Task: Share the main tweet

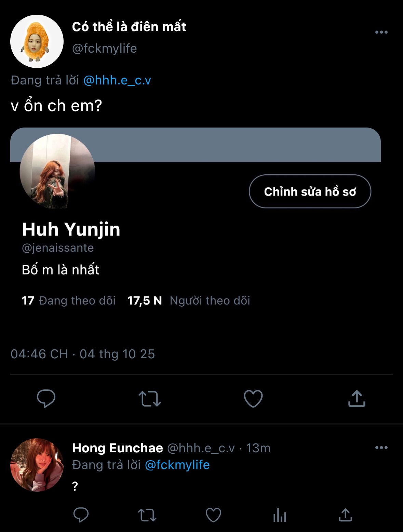Action: 357,398
